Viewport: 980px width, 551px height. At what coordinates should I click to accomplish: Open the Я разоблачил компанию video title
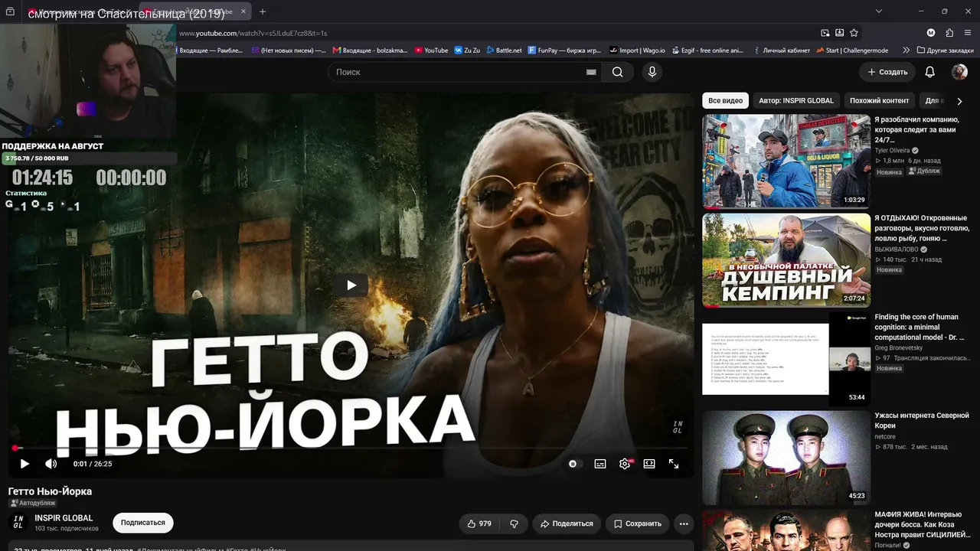click(917, 129)
